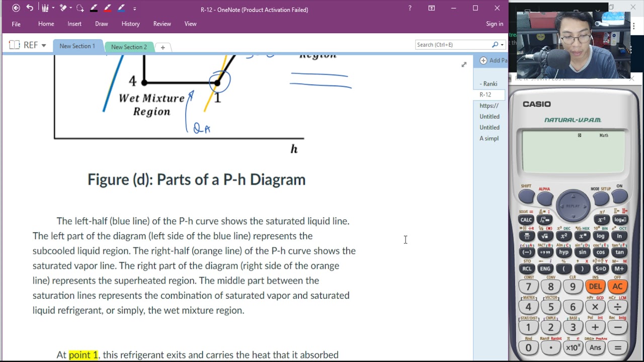Select the R-12 page in page list
The width and height of the screenshot is (644, 362).
coord(489,95)
